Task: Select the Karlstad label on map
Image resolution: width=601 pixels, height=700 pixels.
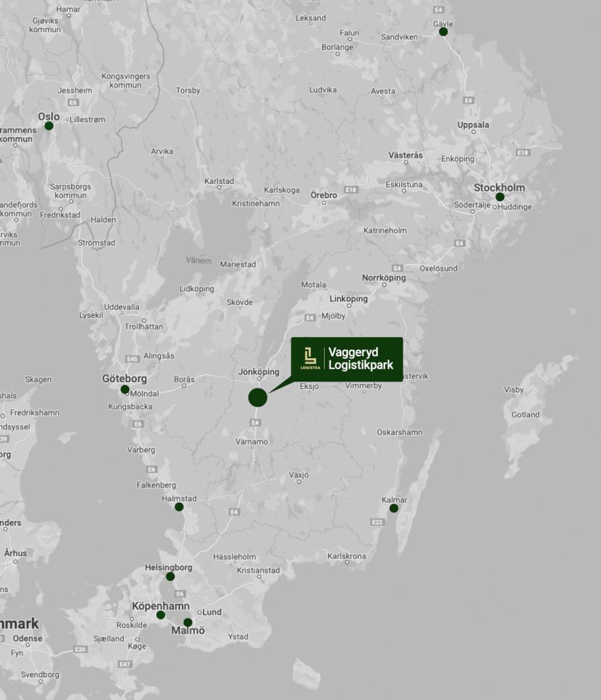Action: point(219,181)
